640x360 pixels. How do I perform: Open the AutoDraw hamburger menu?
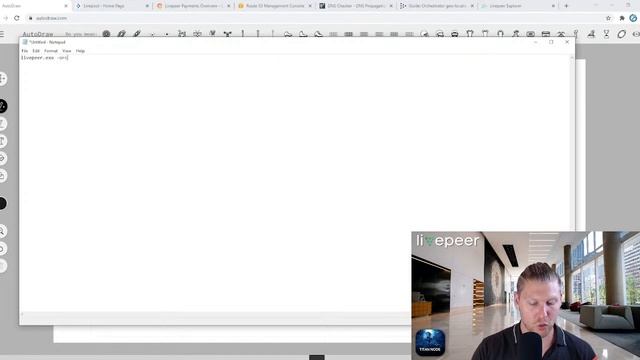click(2, 34)
